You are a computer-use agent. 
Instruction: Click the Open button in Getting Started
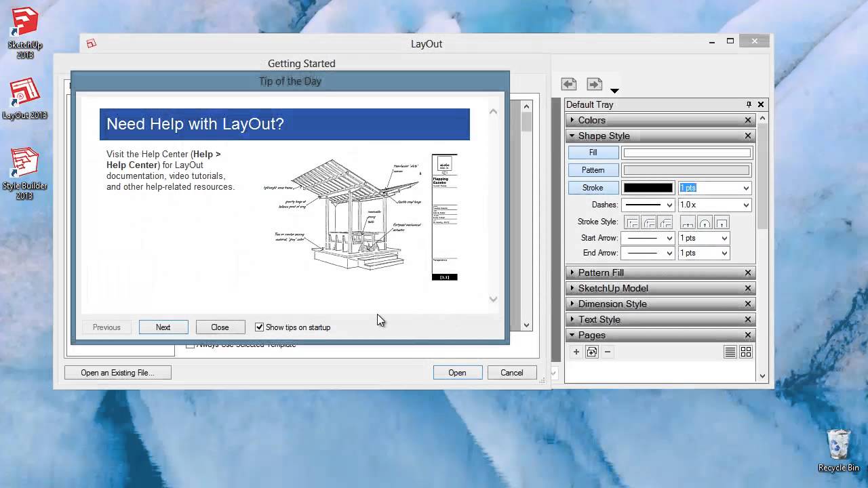(x=457, y=372)
